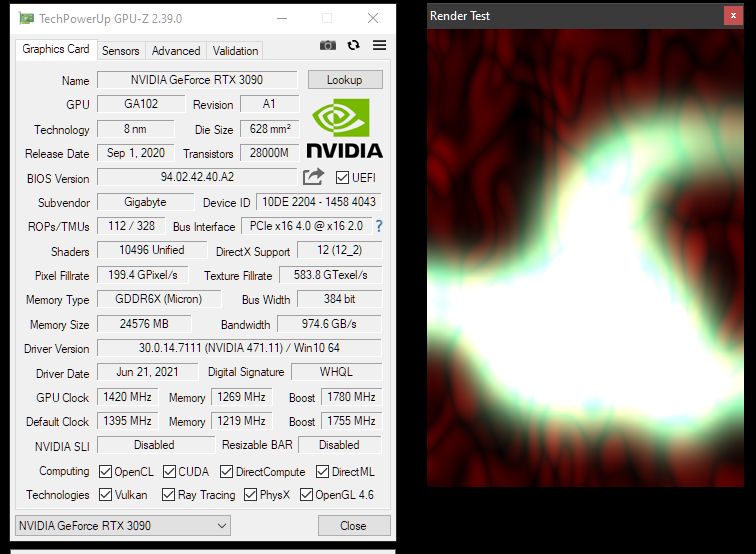Click the Default Clock row Memory 1219 MHz

click(x=242, y=421)
